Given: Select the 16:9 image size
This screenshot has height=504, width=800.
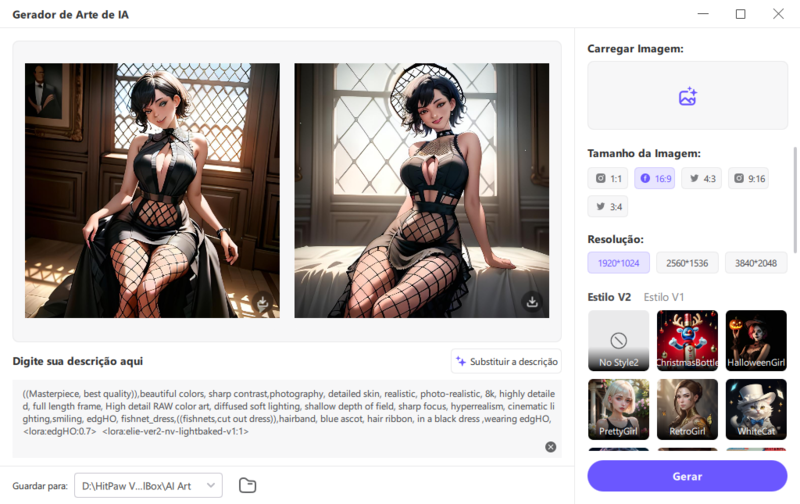Looking at the screenshot, I should (x=655, y=179).
